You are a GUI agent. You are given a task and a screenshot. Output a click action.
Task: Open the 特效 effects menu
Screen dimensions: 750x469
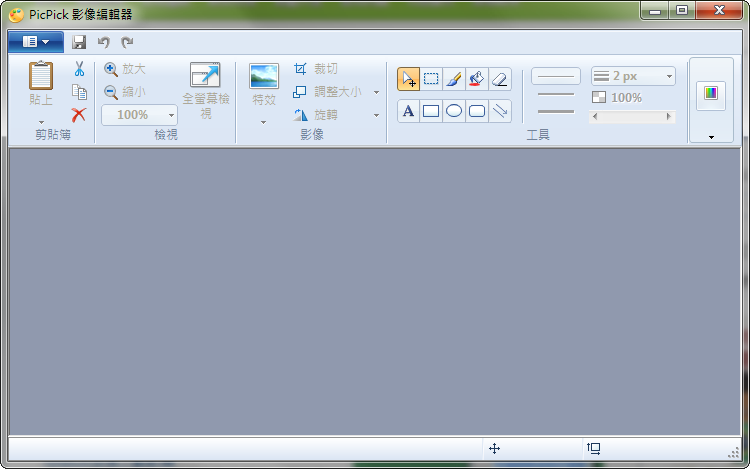click(x=264, y=90)
